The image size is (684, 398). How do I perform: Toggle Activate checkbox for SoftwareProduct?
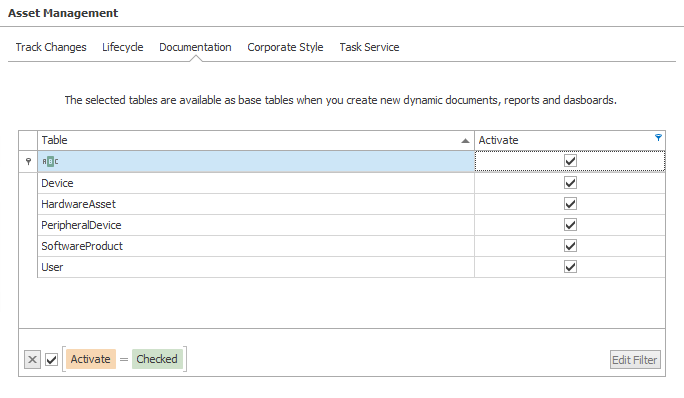(570, 246)
